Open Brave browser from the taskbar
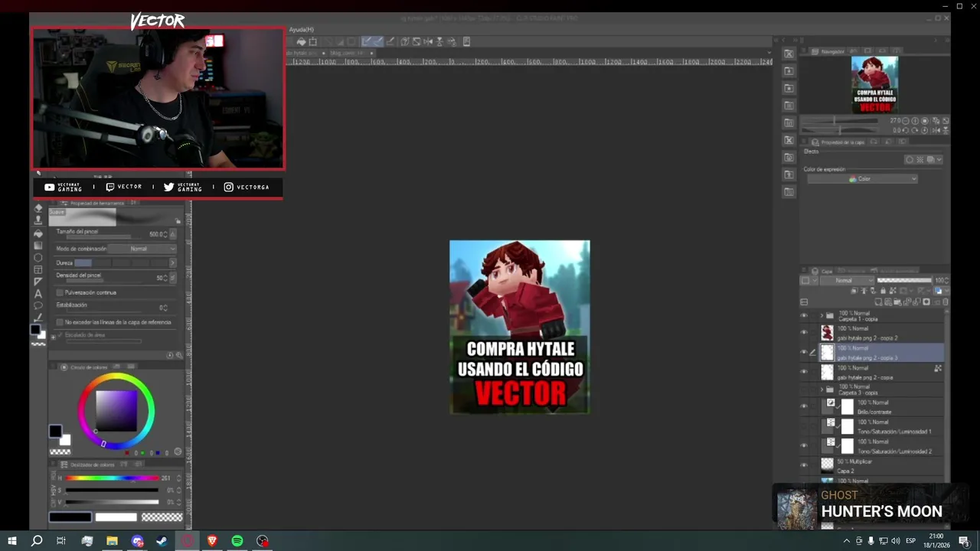Image resolution: width=980 pixels, height=551 pixels. pyautogui.click(x=212, y=541)
